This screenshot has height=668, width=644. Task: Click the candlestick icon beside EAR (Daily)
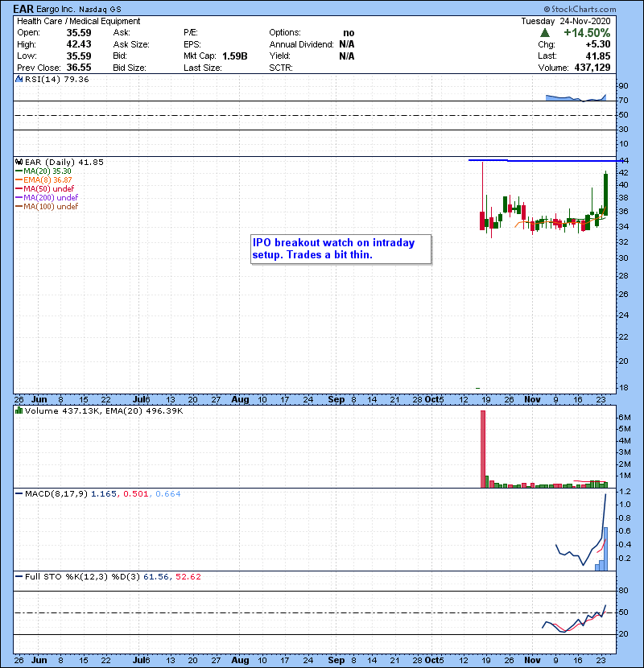point(19,162)
